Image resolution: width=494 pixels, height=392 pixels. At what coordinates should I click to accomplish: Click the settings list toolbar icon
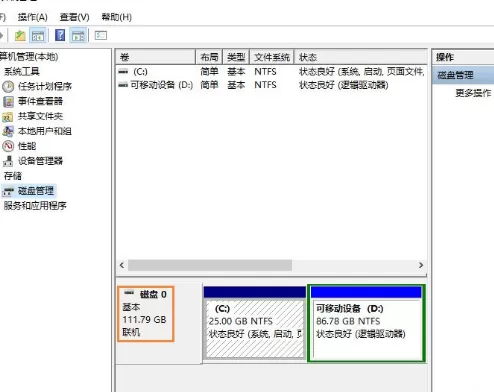[100, 35]
